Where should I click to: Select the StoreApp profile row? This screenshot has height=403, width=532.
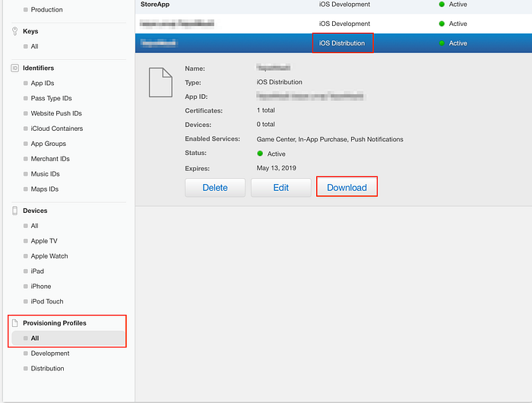coord(334,6)
